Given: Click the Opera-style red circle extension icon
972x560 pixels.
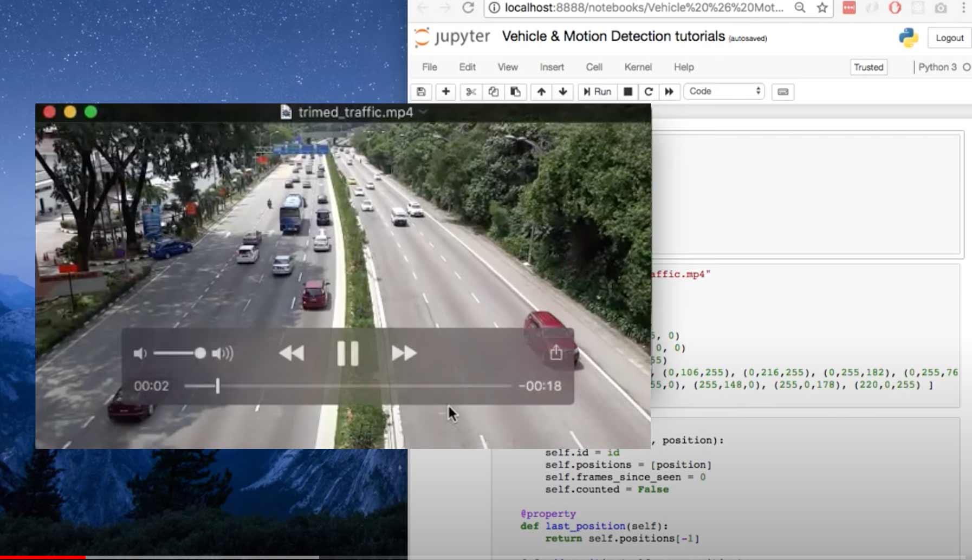Looking at the screenshot, I should [x=895, y=8].
